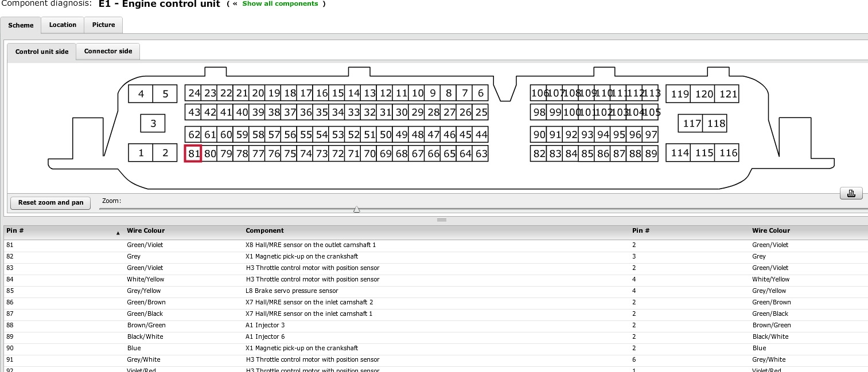868x372 pixels.
Task: Click pin 120 in the diagram
Action: click(x=704, y=94)
